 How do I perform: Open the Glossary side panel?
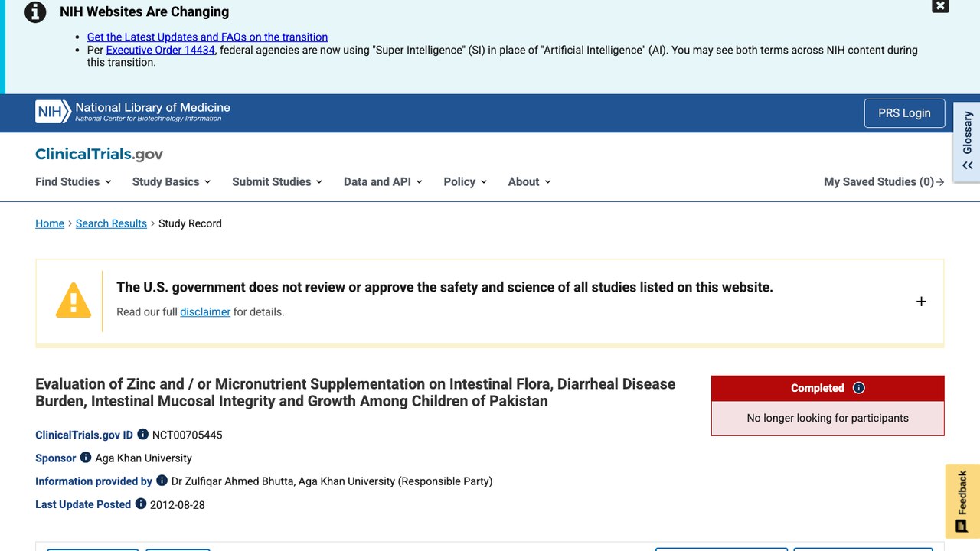pos(967,142)
